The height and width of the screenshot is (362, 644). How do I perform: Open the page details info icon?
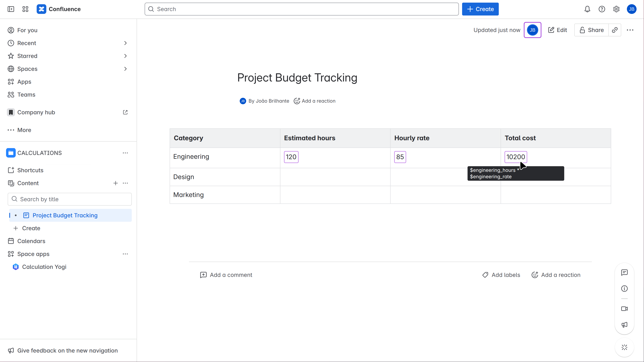tap(624, 289)
